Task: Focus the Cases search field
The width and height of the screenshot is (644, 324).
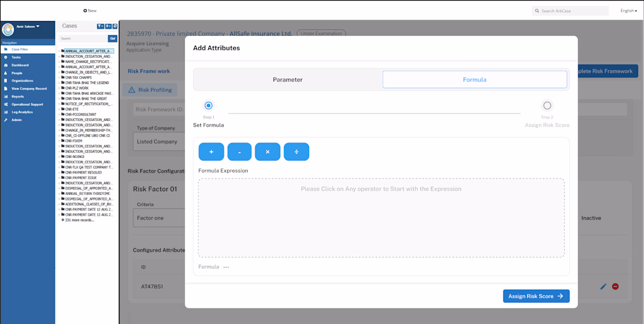Action: 83,39
